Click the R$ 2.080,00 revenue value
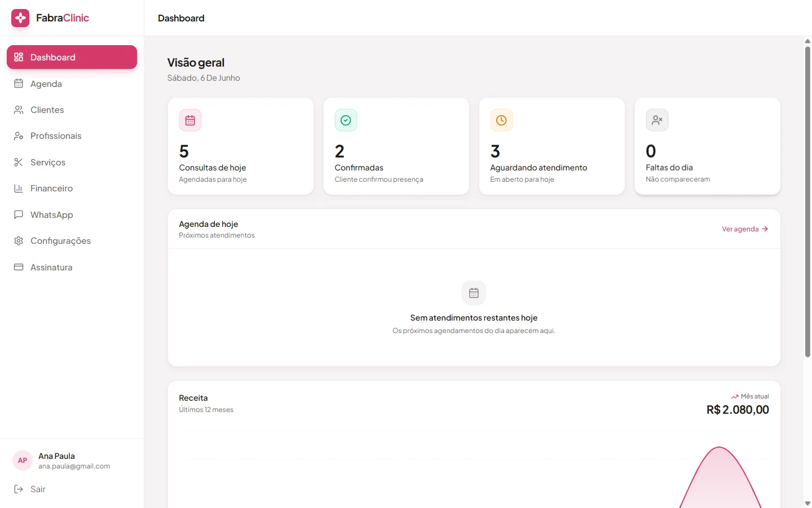812x508 pixels. point(738,410)
